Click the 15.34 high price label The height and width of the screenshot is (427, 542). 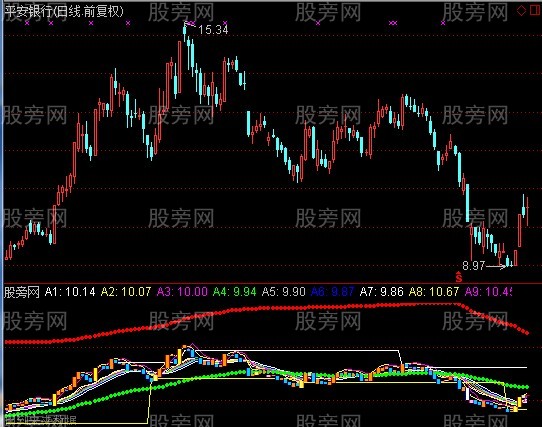pos(213,30)
